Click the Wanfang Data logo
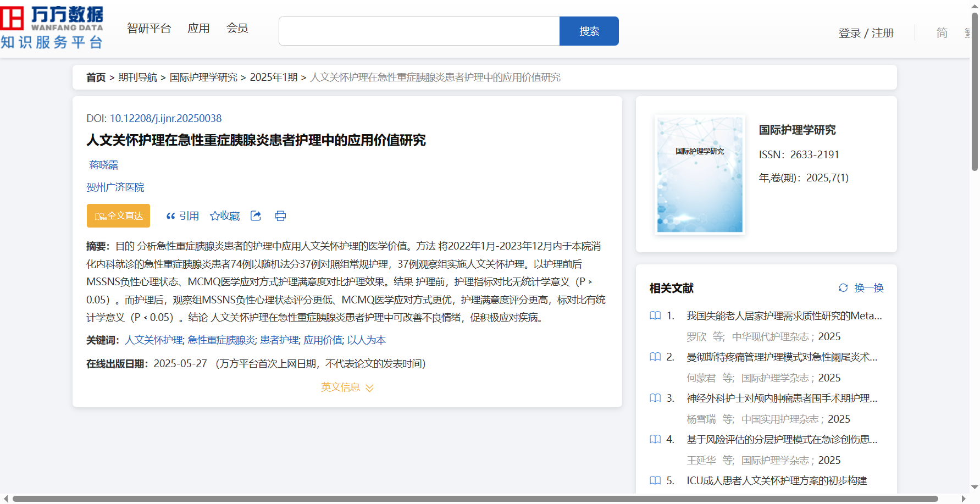Screen dimensions: 980x504 (x=52, y=27)
